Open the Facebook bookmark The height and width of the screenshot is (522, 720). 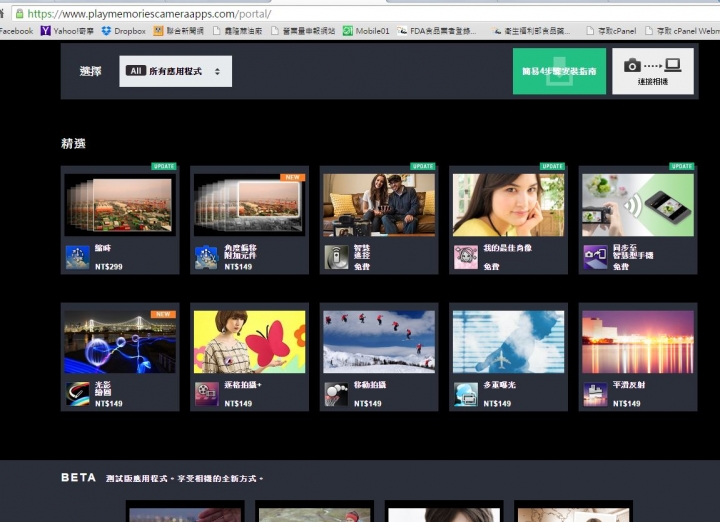point(16,31)
